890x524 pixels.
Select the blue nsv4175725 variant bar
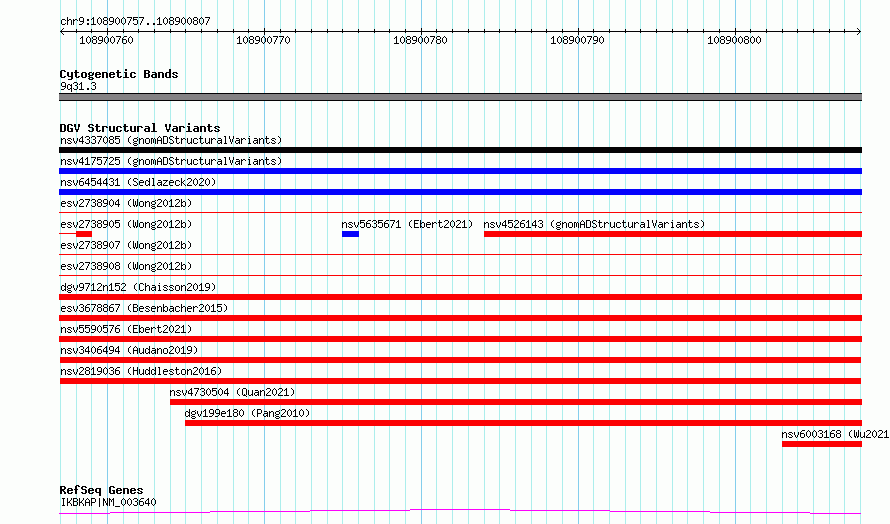click(x=460, y=171)
